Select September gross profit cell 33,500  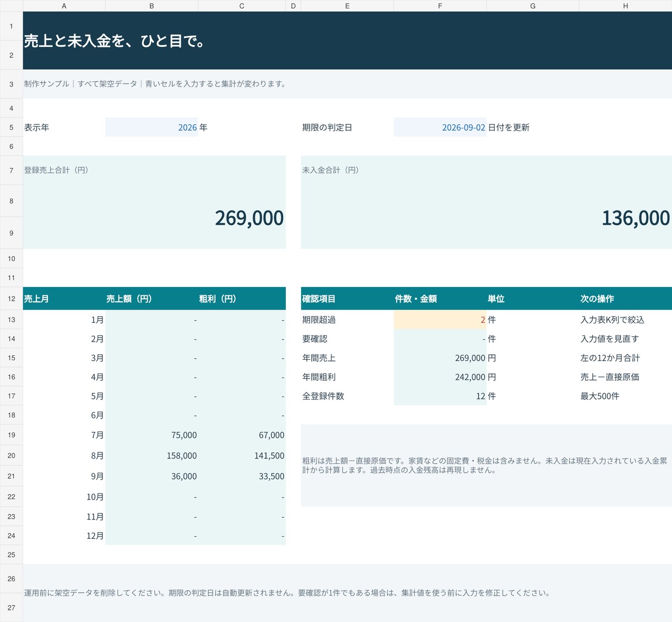click(x=242, y=476)
